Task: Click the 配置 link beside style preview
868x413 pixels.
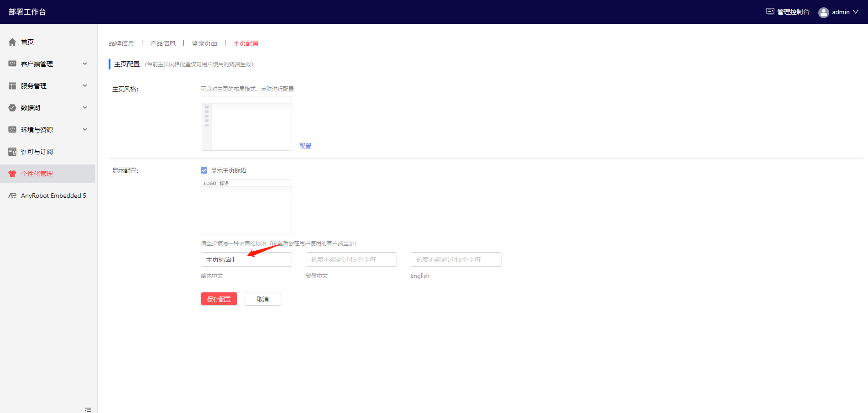Action: [305, 146]
